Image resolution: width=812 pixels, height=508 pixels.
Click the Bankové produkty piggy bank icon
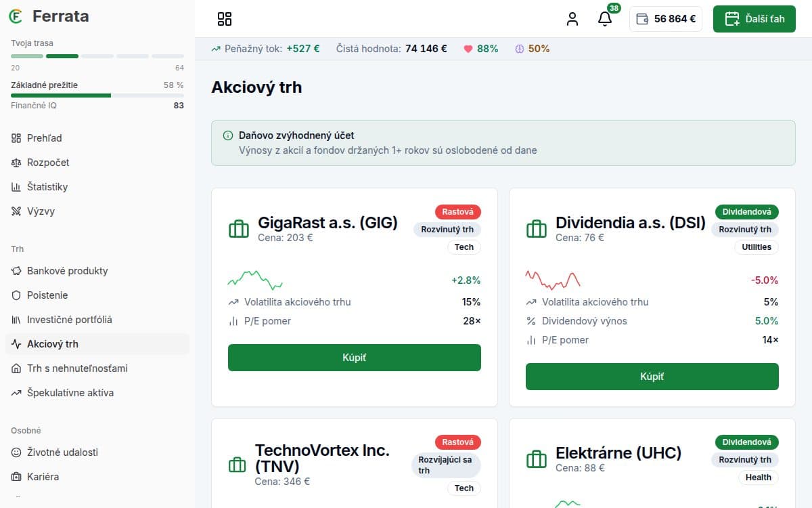point(16,271)
